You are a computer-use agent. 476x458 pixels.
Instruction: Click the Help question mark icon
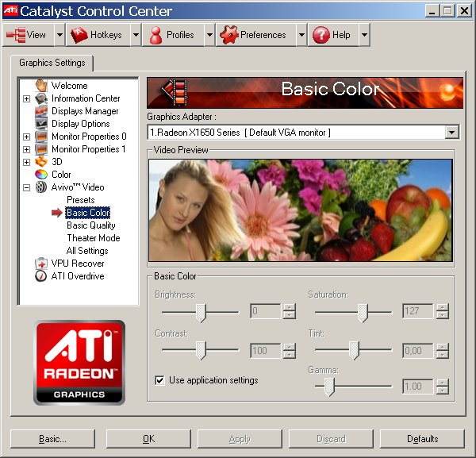(x=321, y=35)
